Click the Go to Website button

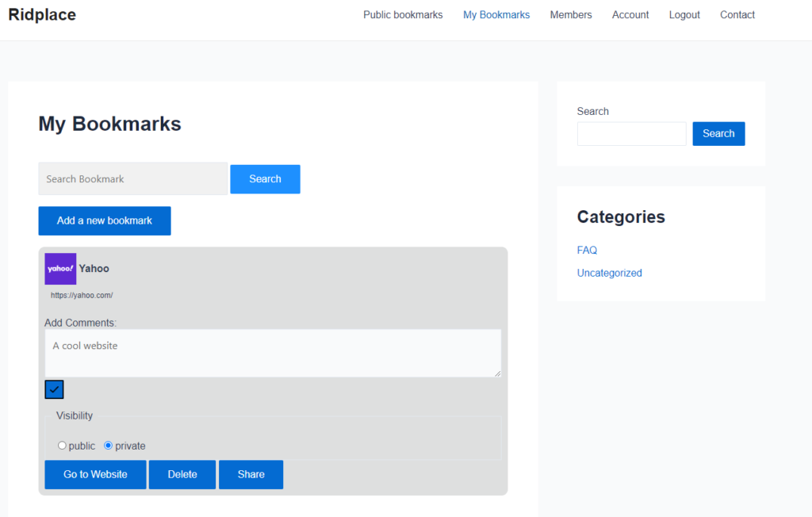click(x=95, y=474)
